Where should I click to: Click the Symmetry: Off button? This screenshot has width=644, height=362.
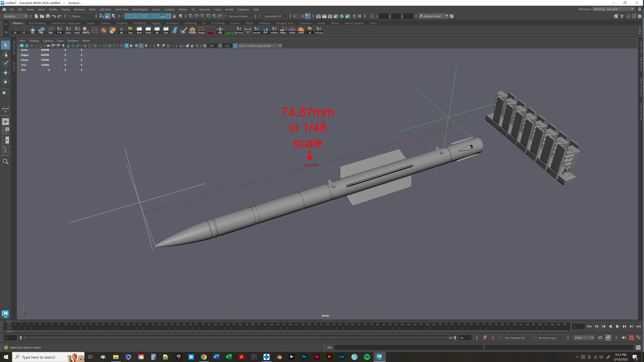[273, 16]
